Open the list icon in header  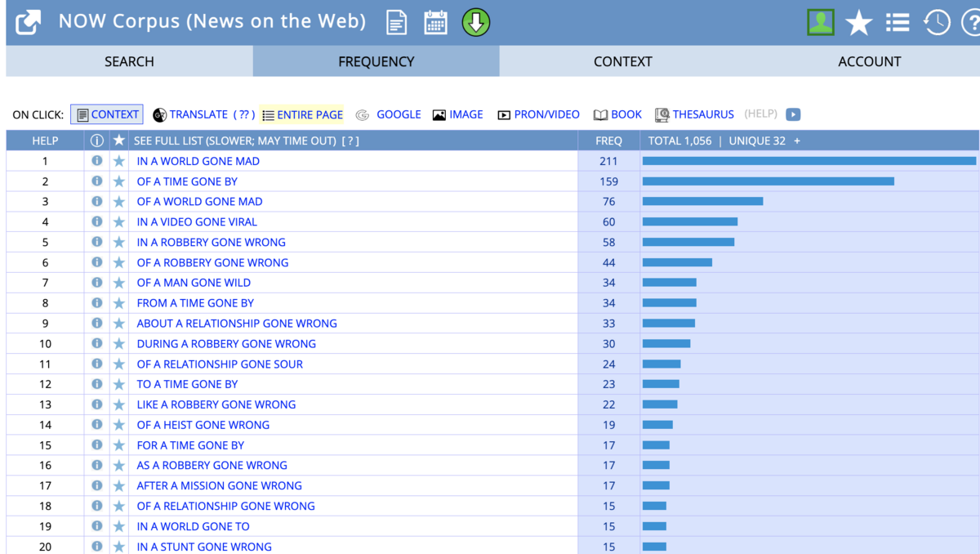coord(898,22)
